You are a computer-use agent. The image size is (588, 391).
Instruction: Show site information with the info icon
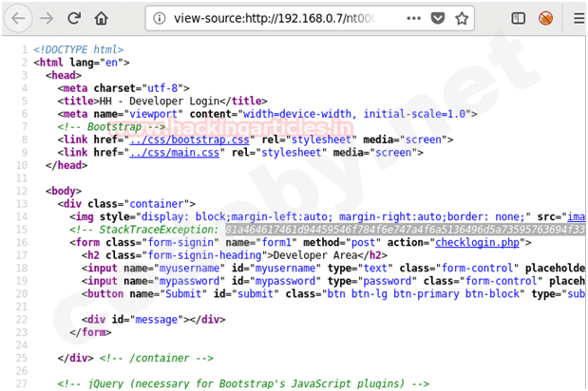coord(160,18)
